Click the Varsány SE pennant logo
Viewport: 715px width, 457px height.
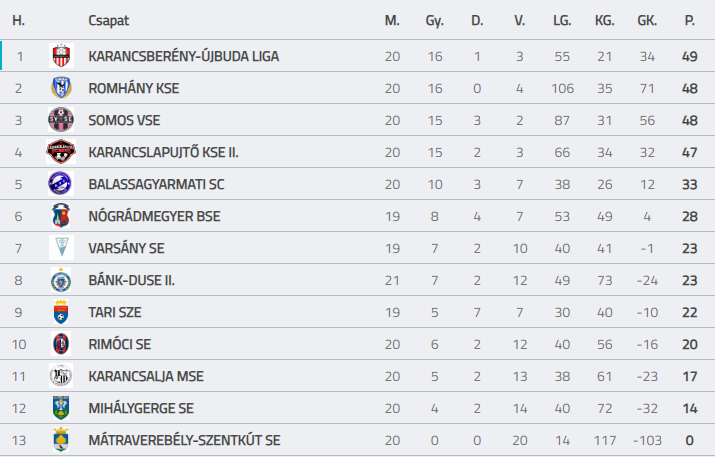click(61, 248)
